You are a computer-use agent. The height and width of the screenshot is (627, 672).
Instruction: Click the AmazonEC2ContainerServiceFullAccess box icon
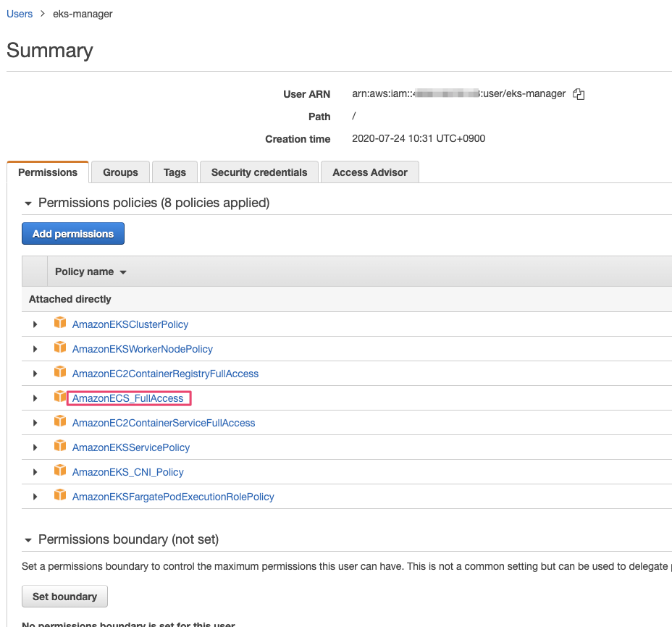pyautogui.click(x=60, y=421)
